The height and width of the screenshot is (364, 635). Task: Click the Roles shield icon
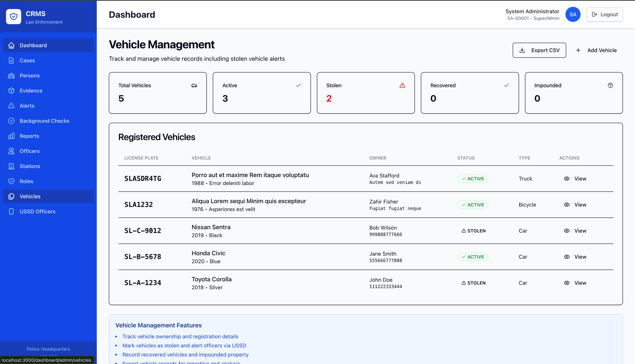(11, 181)
